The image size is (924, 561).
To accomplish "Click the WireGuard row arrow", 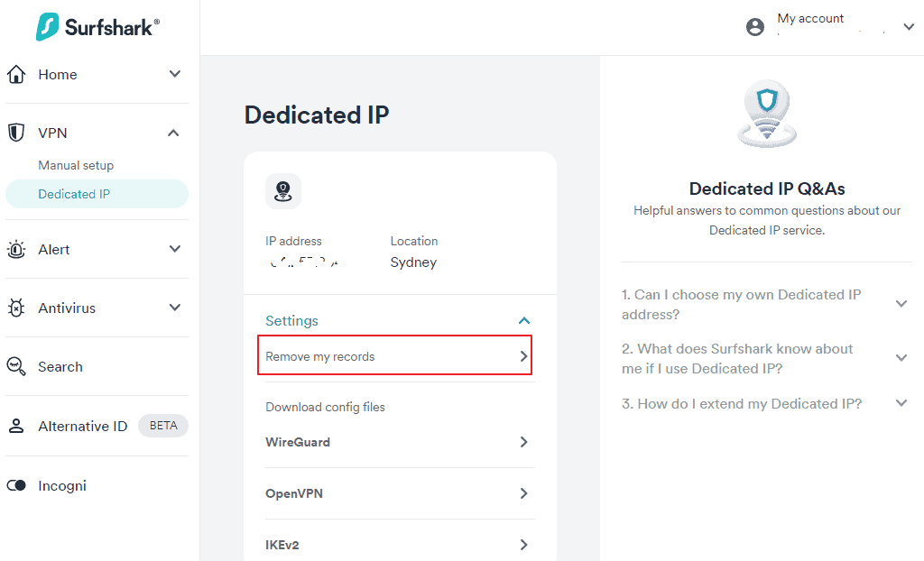I will pos(523,442).
